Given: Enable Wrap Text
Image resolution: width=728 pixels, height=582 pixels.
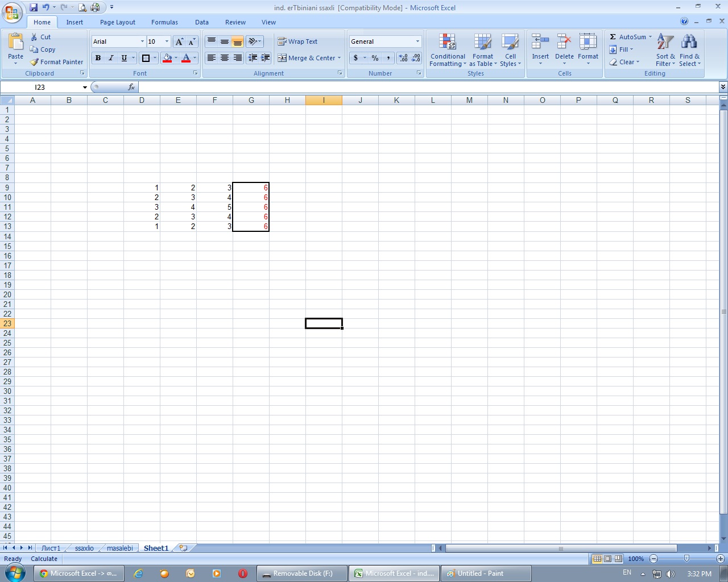Looking at the screenshot, I should coord(297,41).
